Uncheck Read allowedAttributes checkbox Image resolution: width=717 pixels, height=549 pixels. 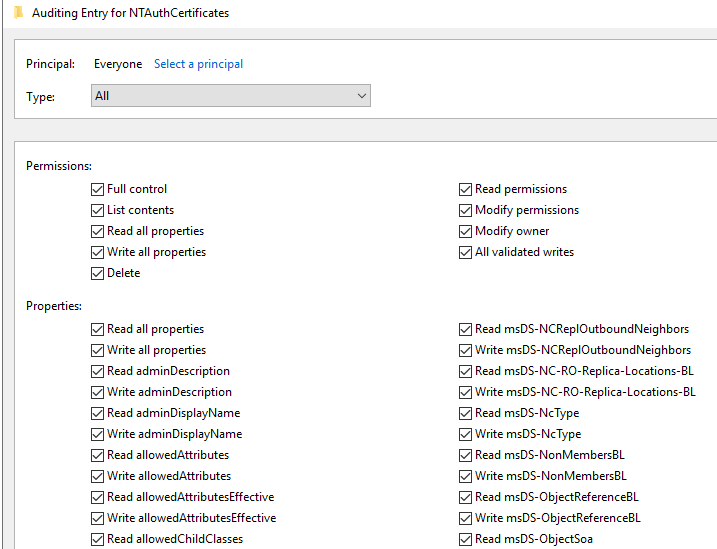tap(97, 455)
